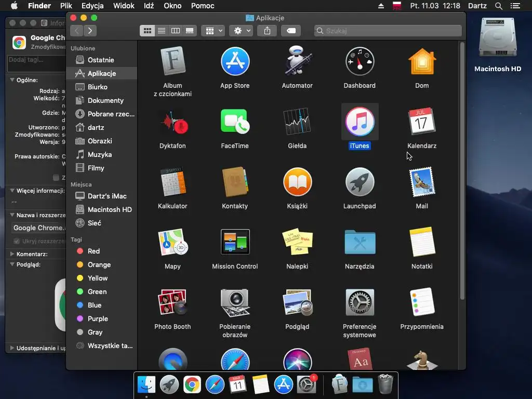Switch Finder to list view
Image resolution: width=532 pixels, height=399 pixels.
pyautogui.click(x=162, y=31)
